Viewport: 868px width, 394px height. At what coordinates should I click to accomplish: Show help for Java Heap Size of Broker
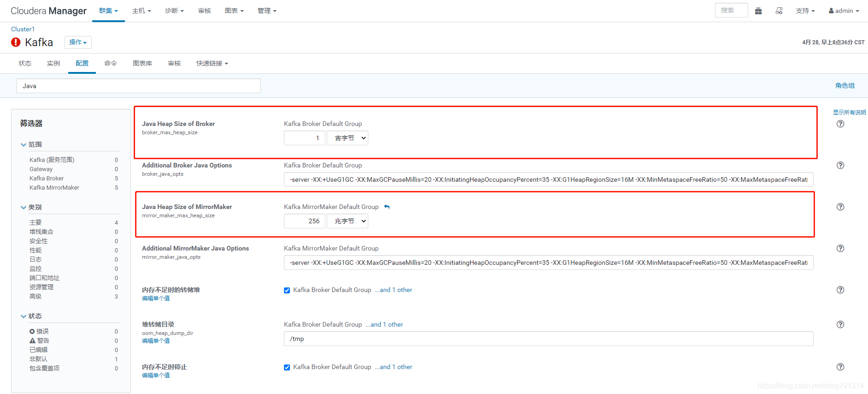tap(840, 124)
